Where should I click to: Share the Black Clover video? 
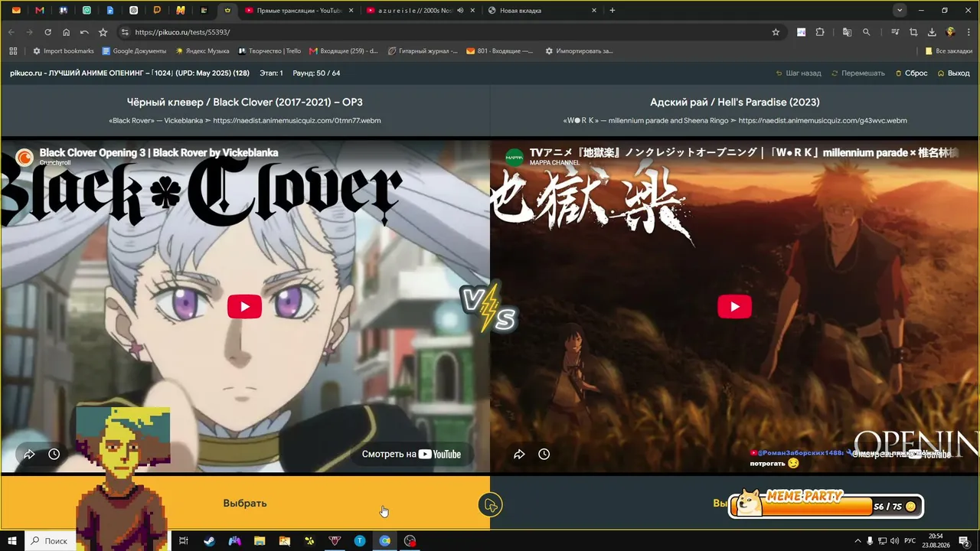tap(29, 454)
